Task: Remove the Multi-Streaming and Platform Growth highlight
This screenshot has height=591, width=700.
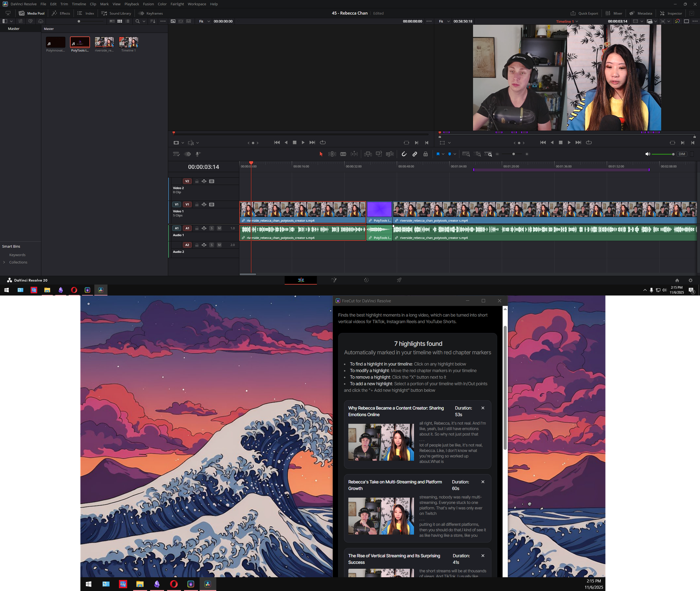Action: (x=483, y=482)
